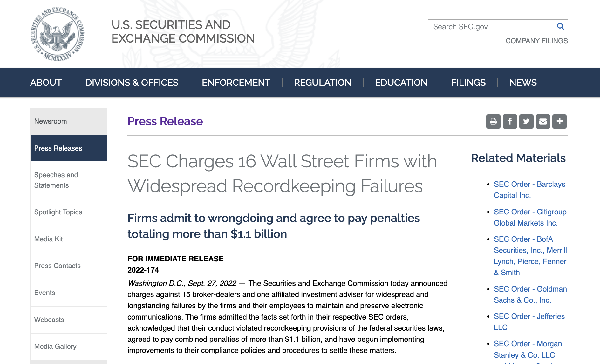This screenshot has height=364, width=600.
Task: Open SEC Order Barclays Capital link
Action: (529, 190)
